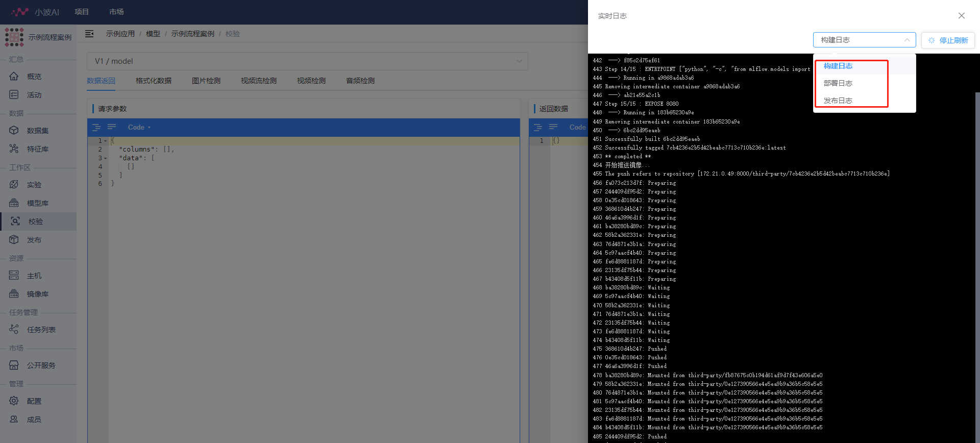Click the 公开服务 public service icon
Image resolution: width=980 pixels, height=443 pixels.
click(x=14, y=365)
